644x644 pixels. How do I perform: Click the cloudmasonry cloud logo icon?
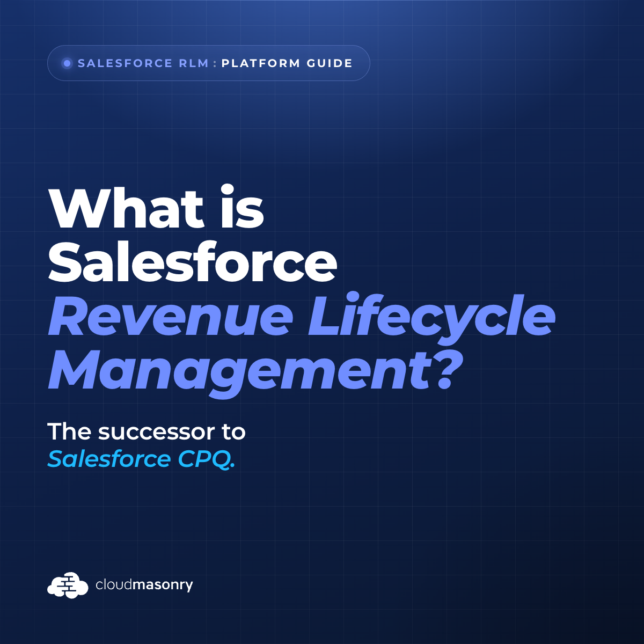[68, 585]
